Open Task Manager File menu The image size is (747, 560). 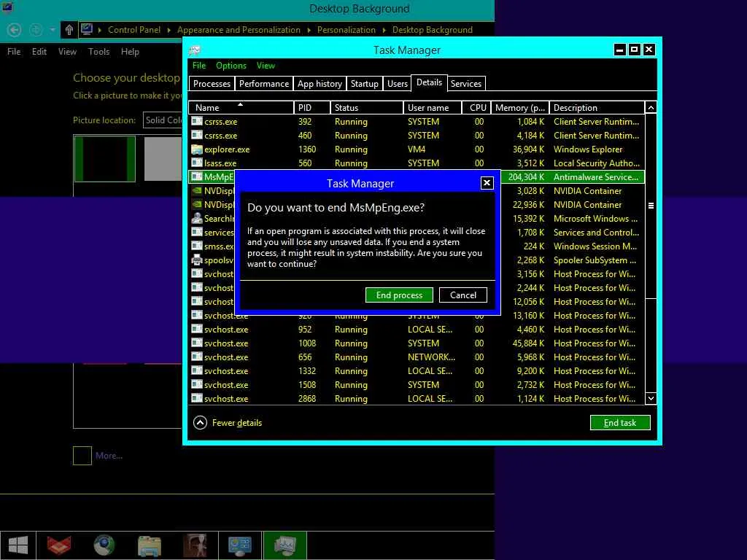click(199, 66)
